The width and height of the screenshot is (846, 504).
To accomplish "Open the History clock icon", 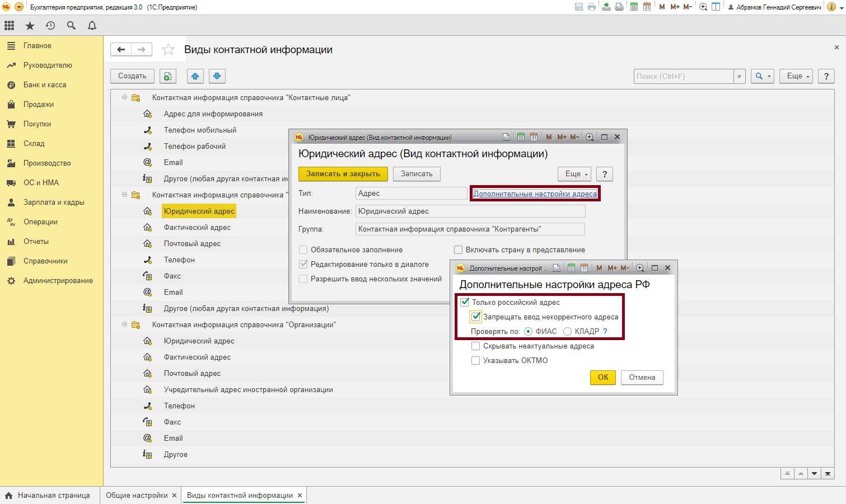I will coord(50,26).
